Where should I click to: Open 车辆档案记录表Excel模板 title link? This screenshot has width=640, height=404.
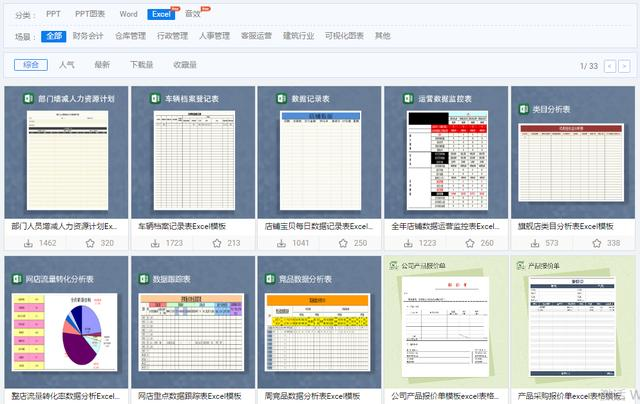pos(182,226)
